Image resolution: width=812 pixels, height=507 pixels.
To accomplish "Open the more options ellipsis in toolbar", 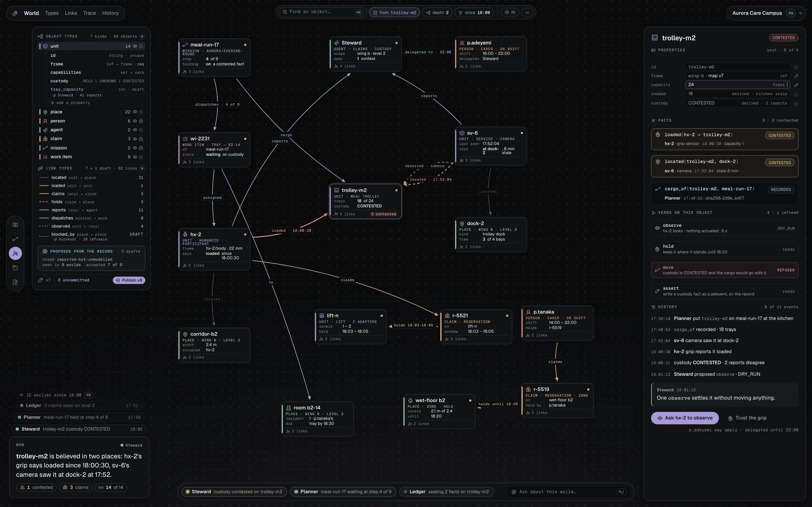I will tap(528, 12).
